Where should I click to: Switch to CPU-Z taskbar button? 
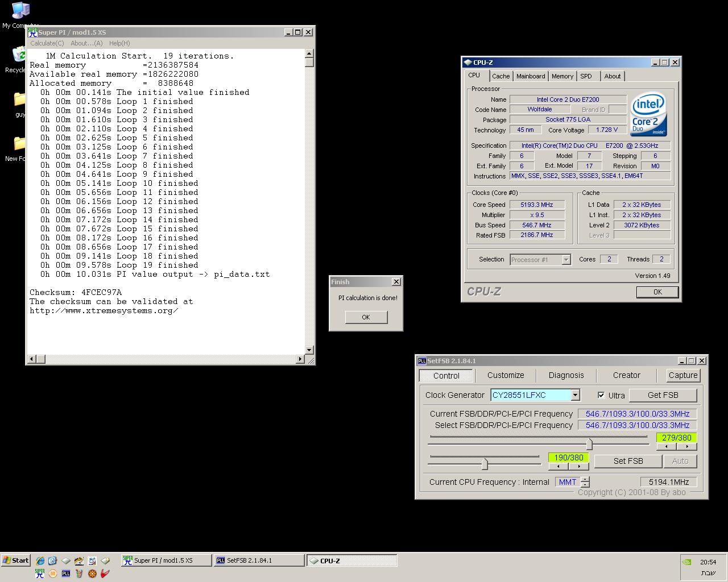coord(351,560)
